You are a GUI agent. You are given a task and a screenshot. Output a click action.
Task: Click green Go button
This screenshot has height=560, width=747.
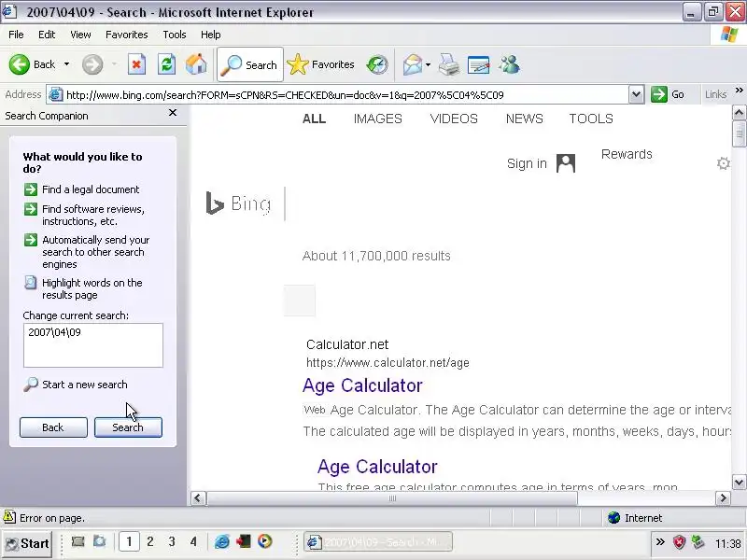(668, 94)
